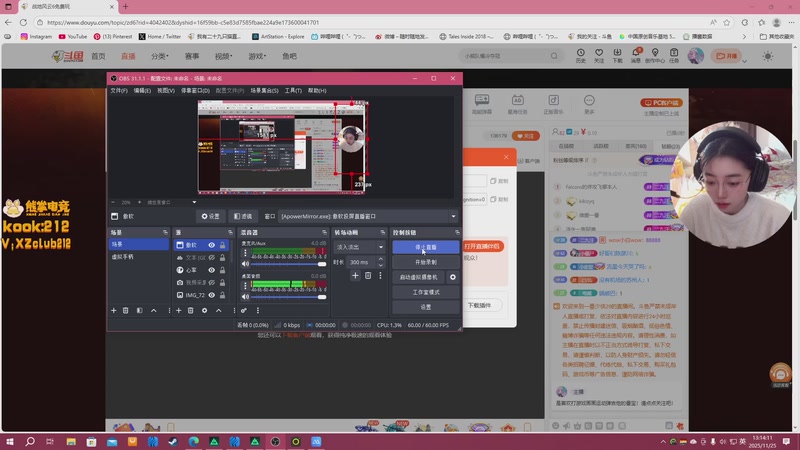Hide the IMG_72 source via eye icon

211,295
